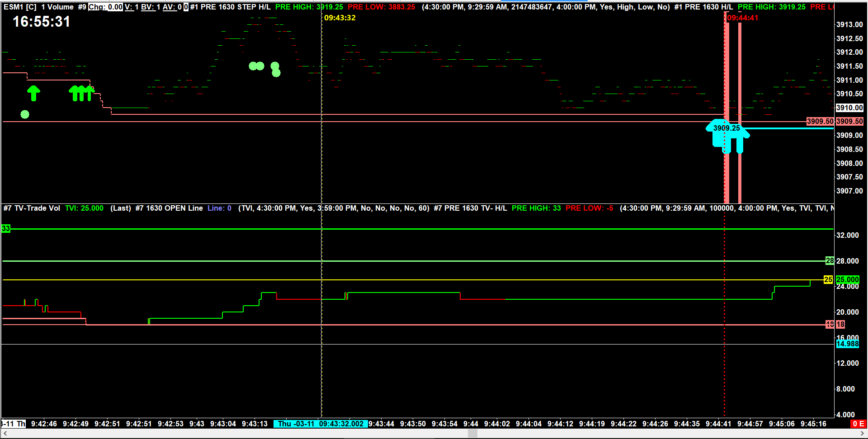Click the 3909.00 price on the scale
This screenshot has width=868, height=439.
[x=849, y=135]
